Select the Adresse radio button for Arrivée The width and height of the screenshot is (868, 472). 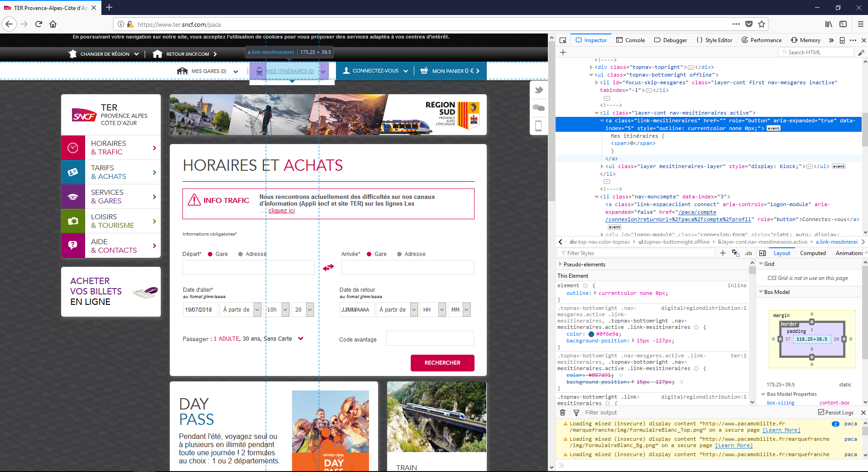coord(399,254)
